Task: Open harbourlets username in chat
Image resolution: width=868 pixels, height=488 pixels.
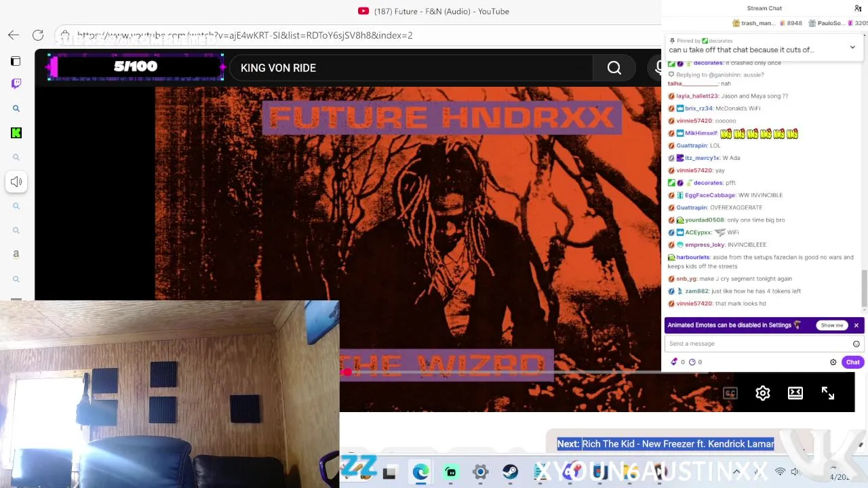Action: pyautogui.click(x=693, y=258)
